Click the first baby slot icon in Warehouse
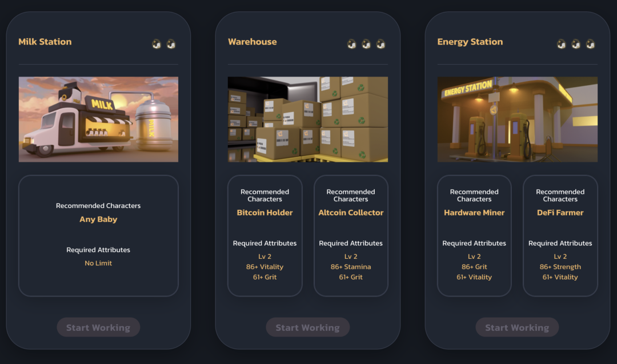617x364 pixels. coord(352,44)
